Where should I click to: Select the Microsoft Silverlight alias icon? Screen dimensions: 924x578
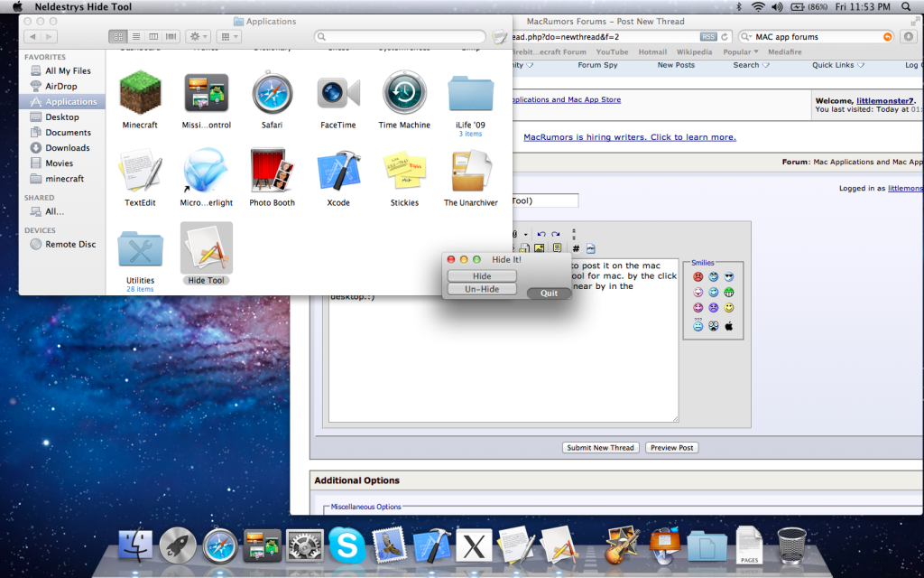click(207, 171)
